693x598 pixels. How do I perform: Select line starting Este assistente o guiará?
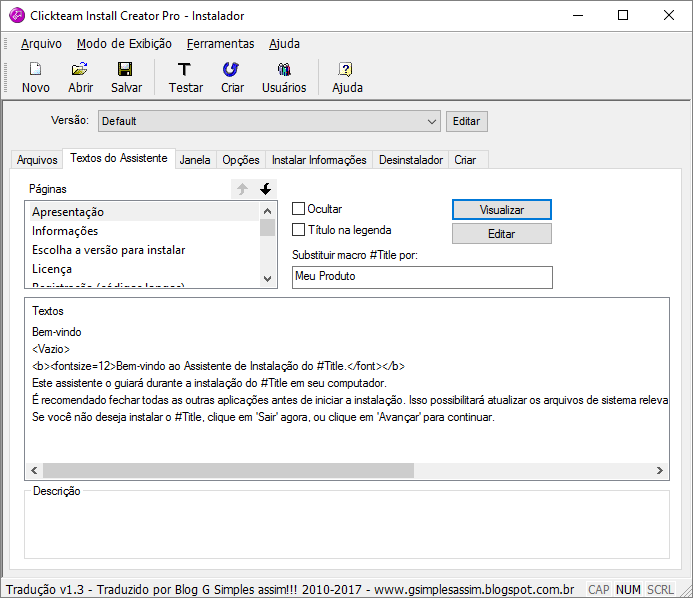click(x=209, y=383)
